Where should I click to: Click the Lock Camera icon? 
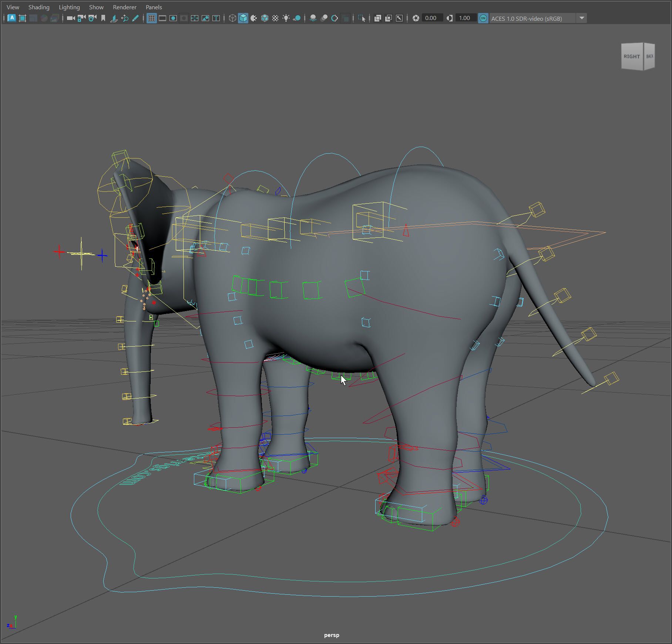coord(81,18)
